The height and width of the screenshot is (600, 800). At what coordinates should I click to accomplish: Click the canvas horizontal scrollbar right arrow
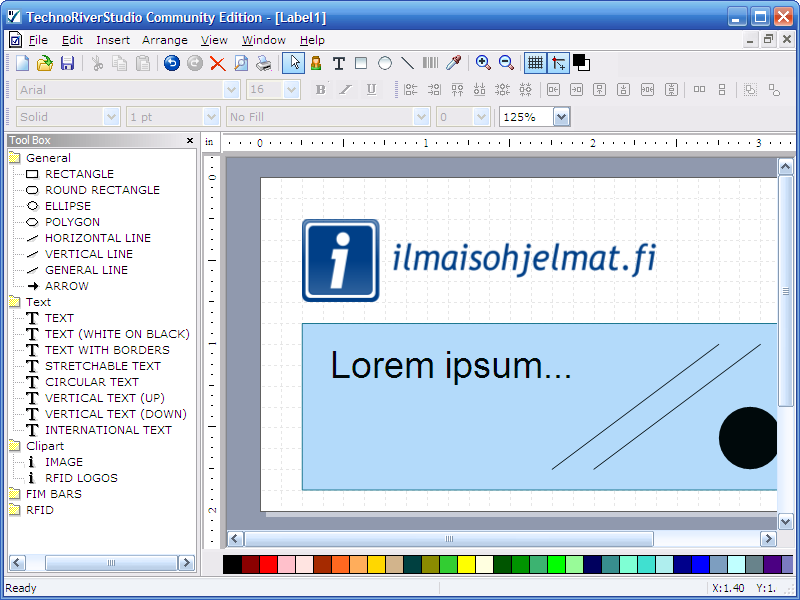(x=768, y=539)
